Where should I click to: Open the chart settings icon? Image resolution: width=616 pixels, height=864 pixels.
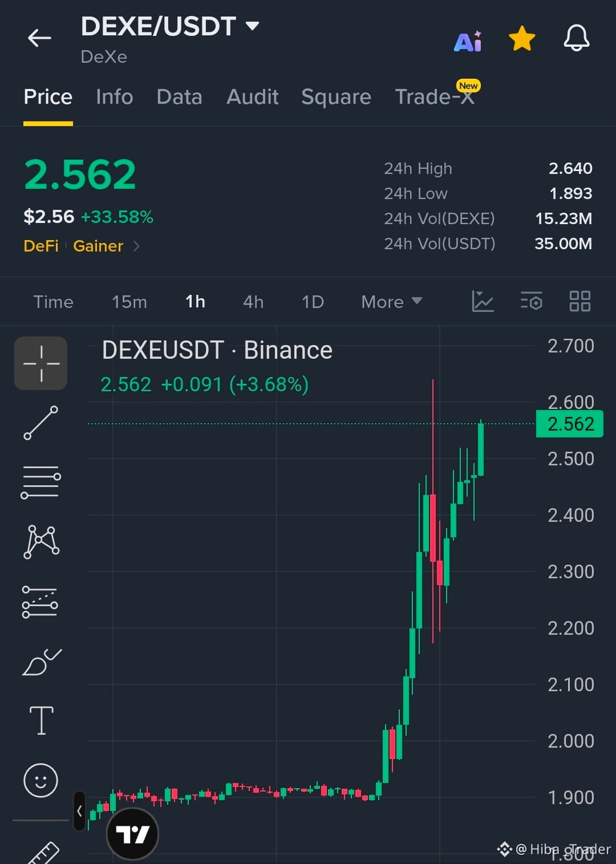532,301
